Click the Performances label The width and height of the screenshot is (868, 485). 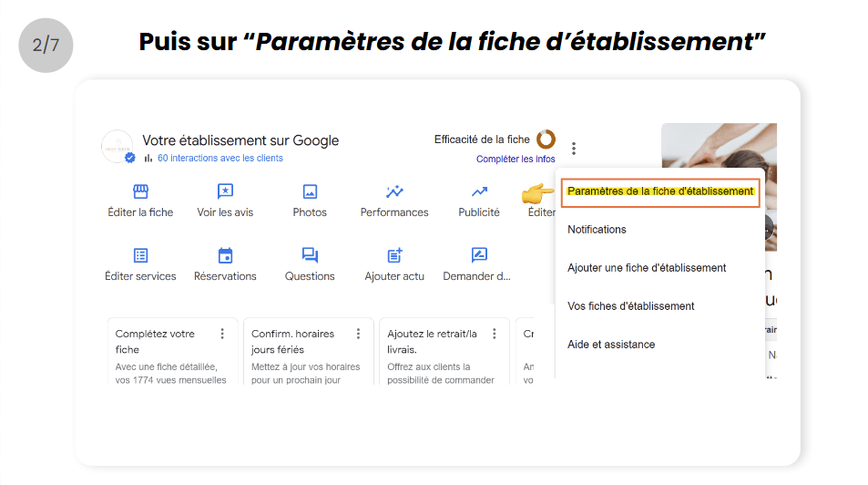tap(394, 212)
